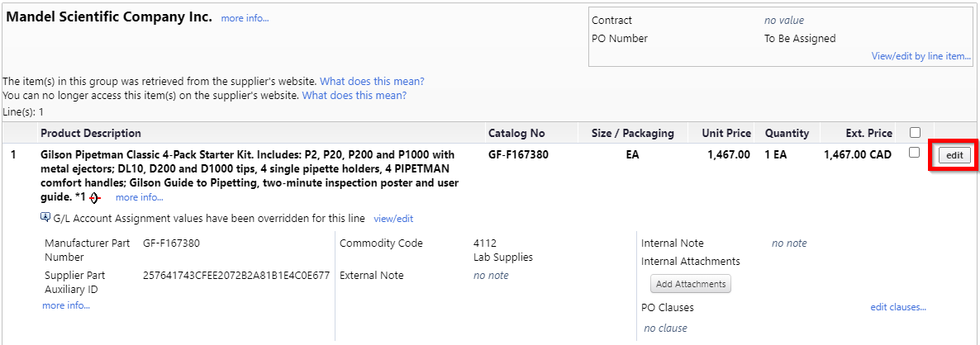Viewport: 980px width, 345px height.
Task: Click the Catalog No column header
Action: coord(516,133)
